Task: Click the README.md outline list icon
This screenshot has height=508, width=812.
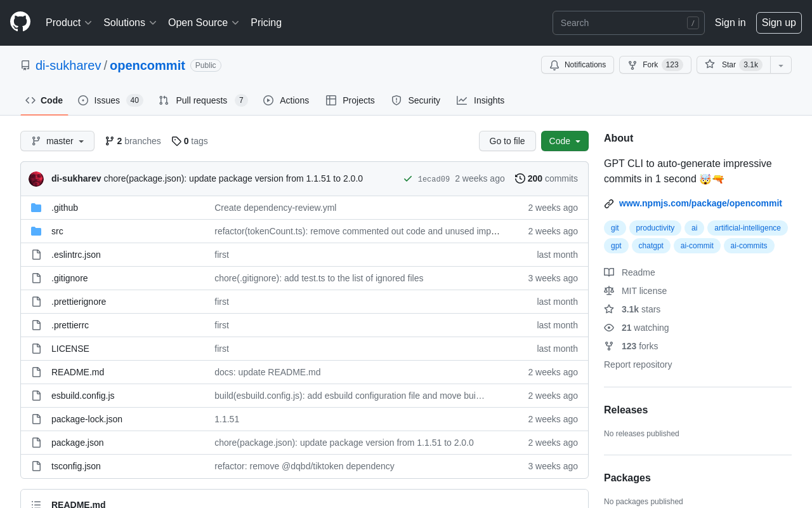Action: tap(36, 505)
